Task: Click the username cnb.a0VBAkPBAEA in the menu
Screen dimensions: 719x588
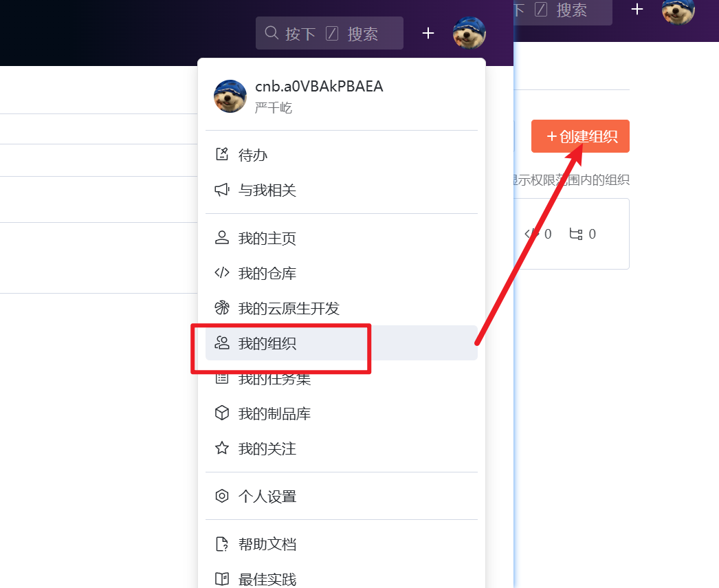Action: point(319,87)
